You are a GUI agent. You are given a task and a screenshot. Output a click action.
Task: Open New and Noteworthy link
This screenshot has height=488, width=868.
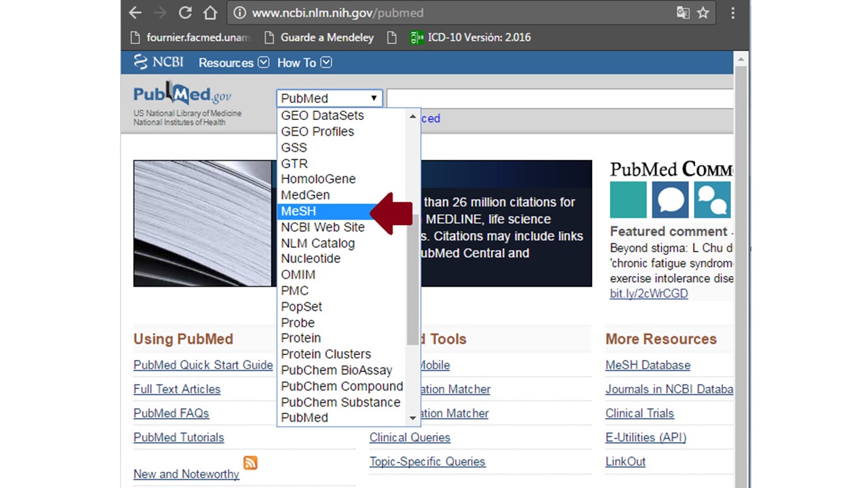(x=186, y=474)
